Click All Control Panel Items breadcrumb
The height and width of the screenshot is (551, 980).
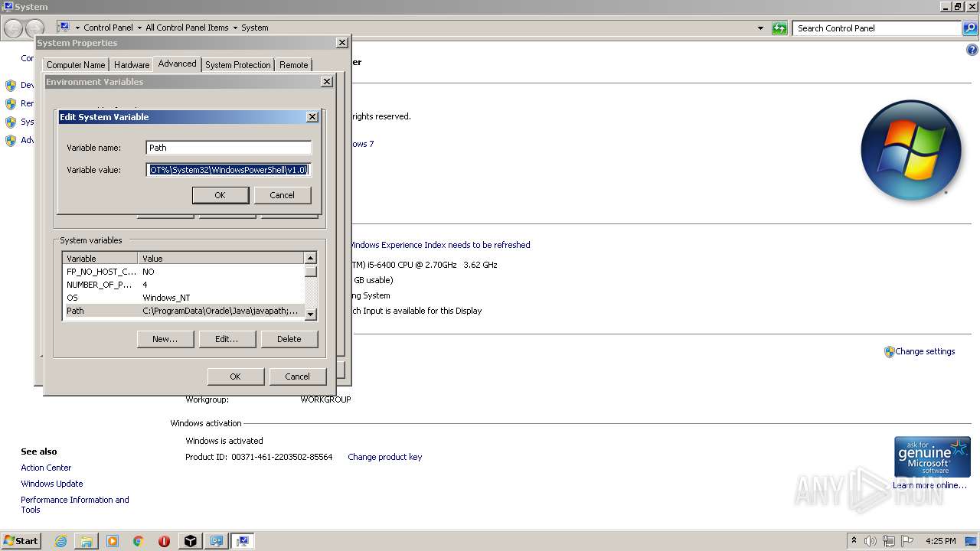(x=187, y=28)
